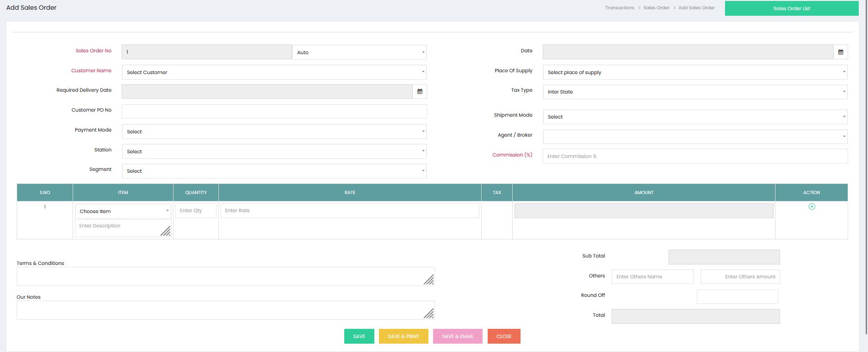Click the Enter Description textarea

pyautogui.click(x=123, y=228)
